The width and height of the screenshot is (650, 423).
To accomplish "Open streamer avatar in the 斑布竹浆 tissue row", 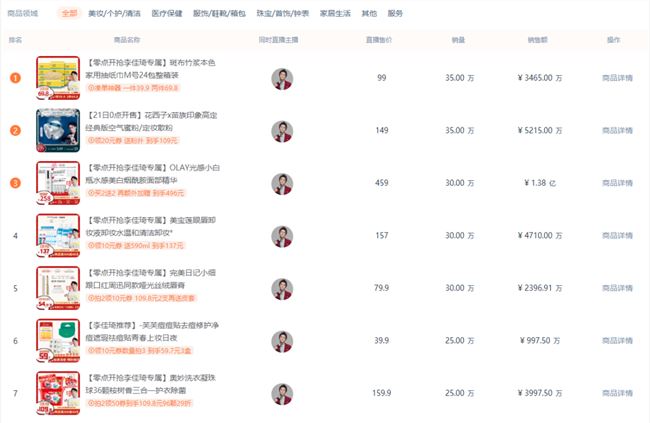I will coord(282,79).
